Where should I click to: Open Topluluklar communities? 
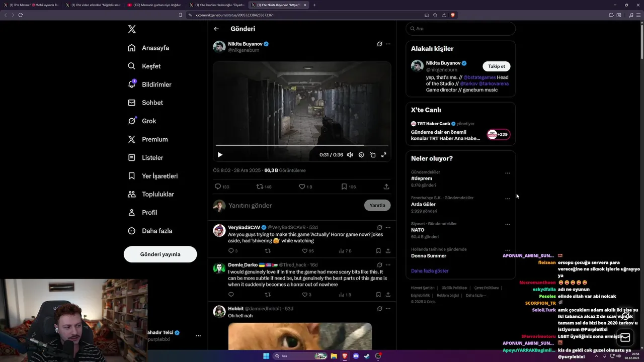coord(151,194)
